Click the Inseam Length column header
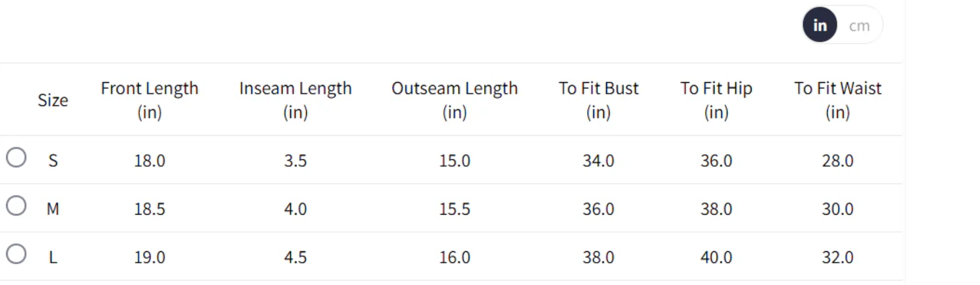The image size is (980, 285). [295, 100]
